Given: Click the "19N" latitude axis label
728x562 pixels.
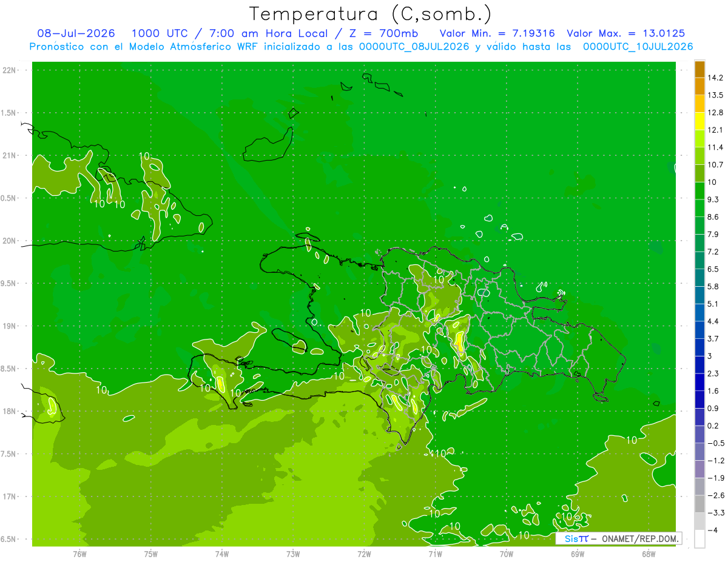Looking at the screenshot, I should click(10, 326).
